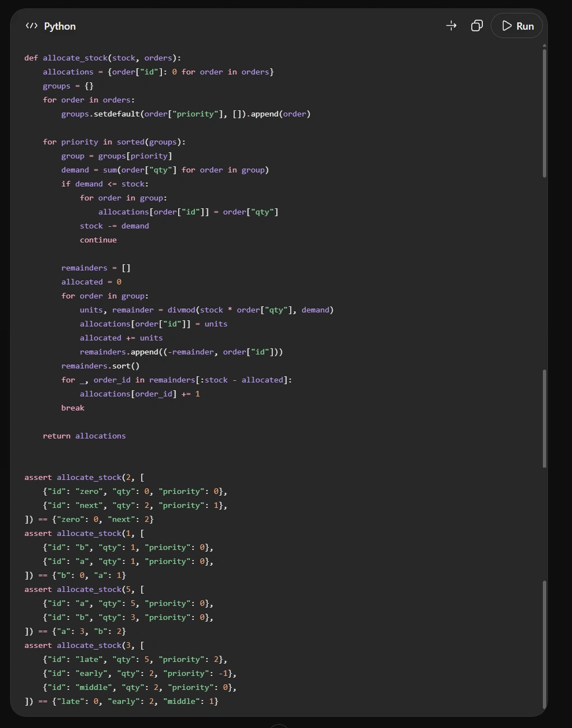Click the dict line with id "b", qty 3
Image resolution: width=572 pixels, height=728 pixels.
pyautogui.click(x=128, y=617)
